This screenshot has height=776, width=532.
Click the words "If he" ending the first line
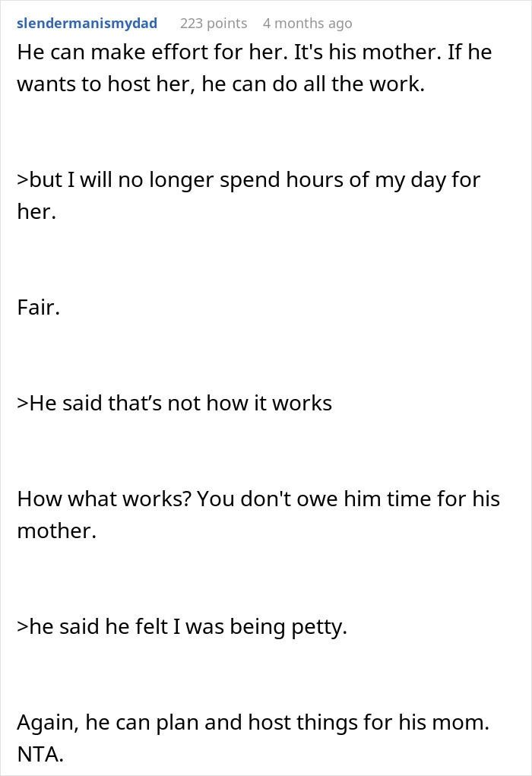pyautogui.click(x=471, y=53)
